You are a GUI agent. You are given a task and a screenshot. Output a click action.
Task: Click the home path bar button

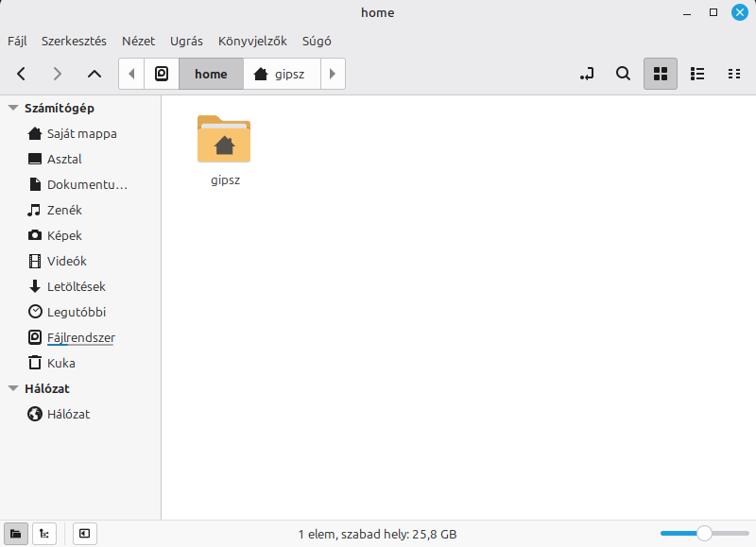tap(211, 74)
